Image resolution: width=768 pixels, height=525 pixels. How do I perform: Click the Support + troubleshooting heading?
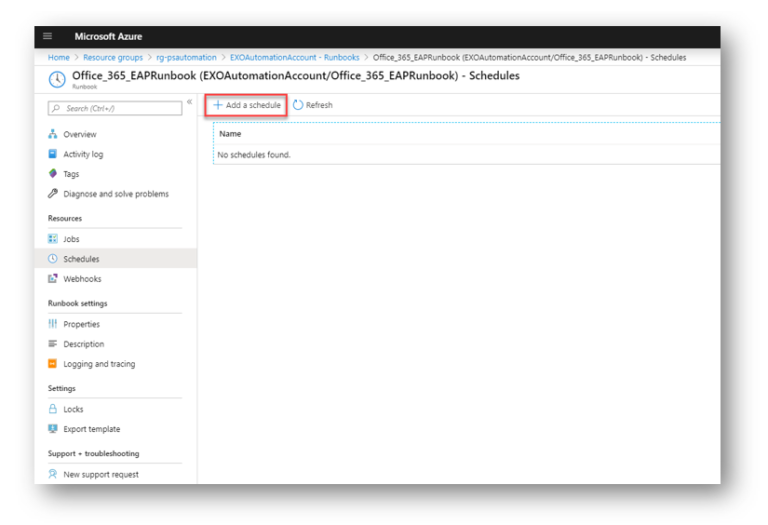94,453
